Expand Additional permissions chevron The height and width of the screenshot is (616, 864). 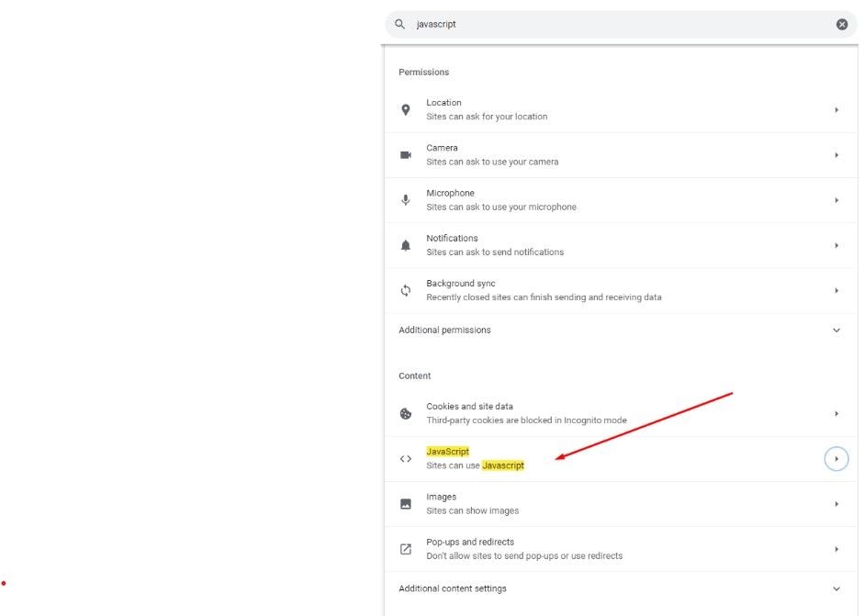click(x=836, y=330)
